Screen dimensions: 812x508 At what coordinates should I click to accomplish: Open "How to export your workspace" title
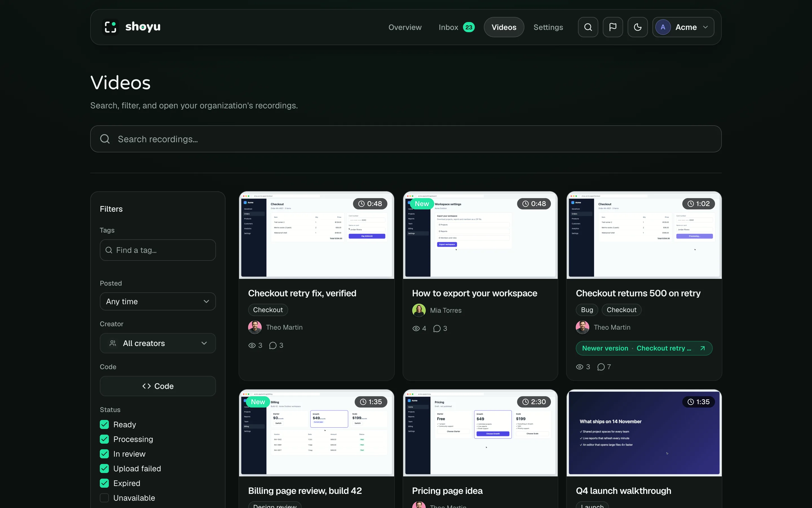tap(475, 293)
